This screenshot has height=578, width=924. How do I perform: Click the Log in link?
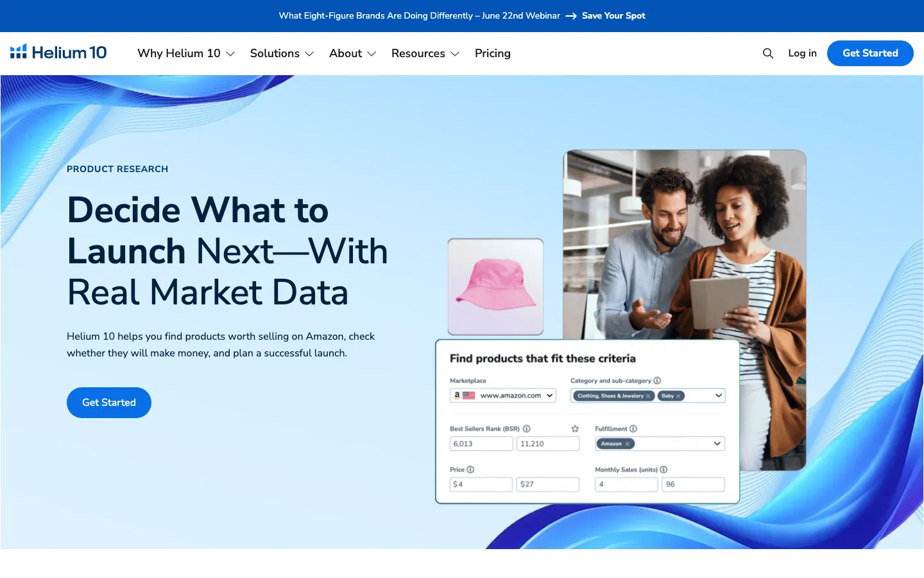pos(802,53)
